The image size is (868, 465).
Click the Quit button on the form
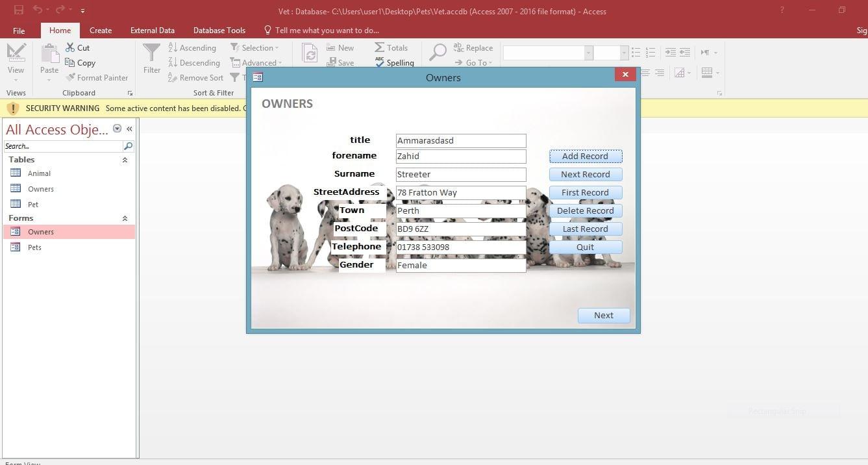[x=584, y=247]
